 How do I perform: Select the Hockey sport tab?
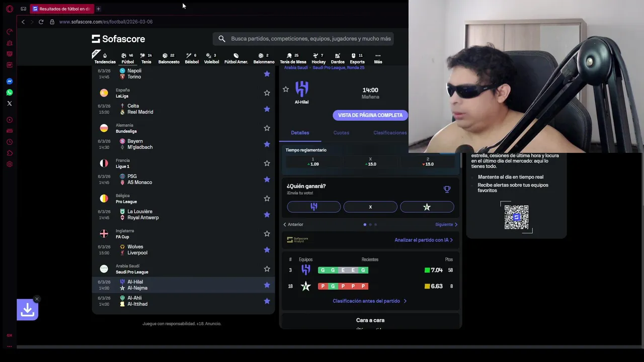[318, 58]
